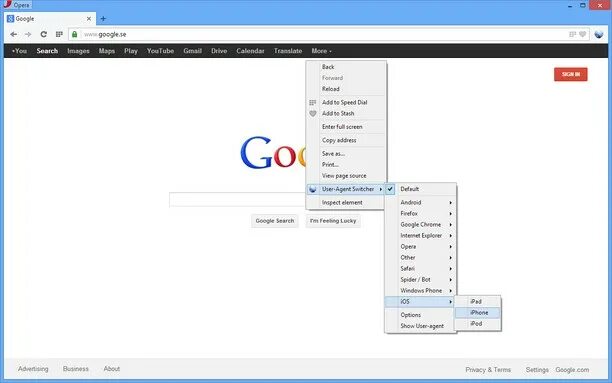612x383 pixels.
Task: Click the browser back arrow
Action: (x=14, y=34)
